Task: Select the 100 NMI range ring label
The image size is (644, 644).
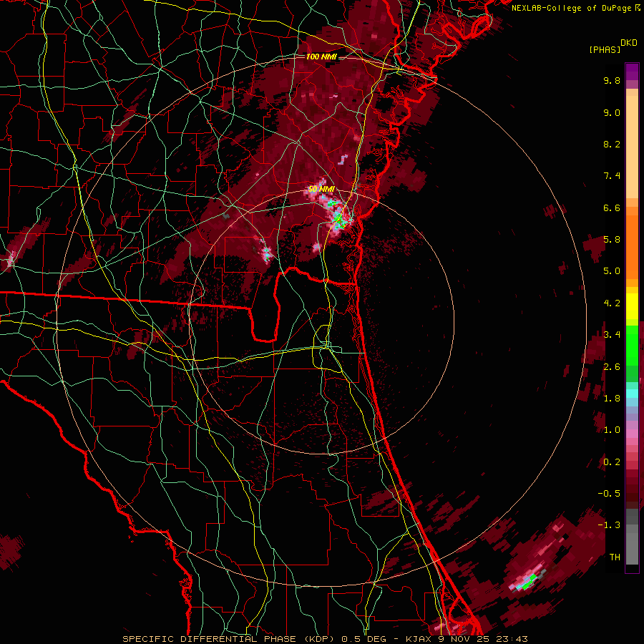Action: pos(321,57)
